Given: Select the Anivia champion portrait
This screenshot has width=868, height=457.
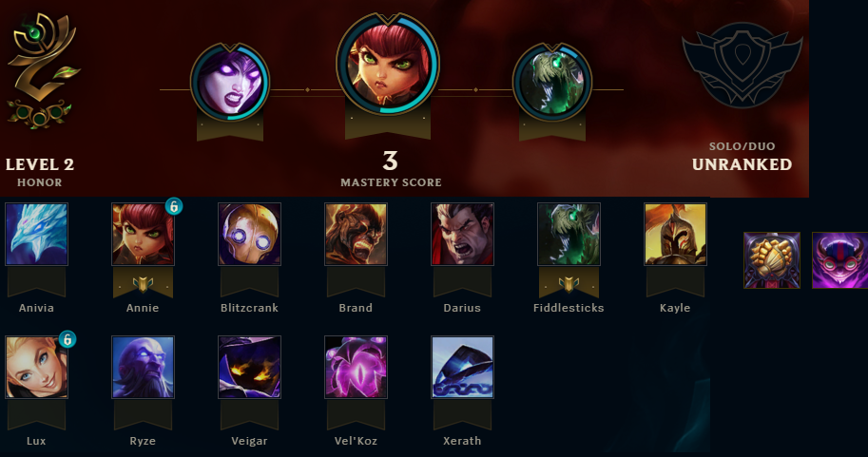Looking at the screenshot, I should point(36,234).
